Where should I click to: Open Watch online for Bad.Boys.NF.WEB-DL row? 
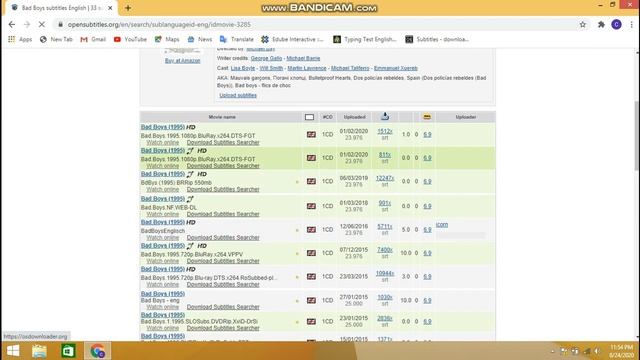162,214
